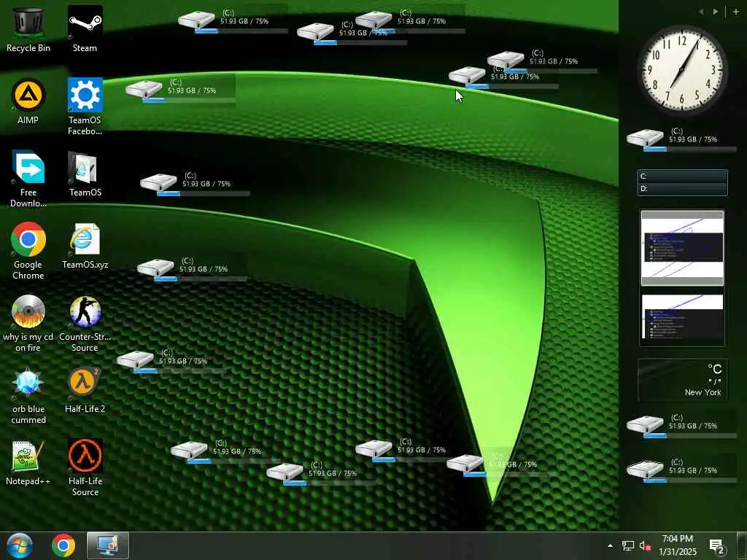The height and width of the screenshot is (560, 747).
Task: Open the New York weather gadget
Action: [x=682, y=380]
